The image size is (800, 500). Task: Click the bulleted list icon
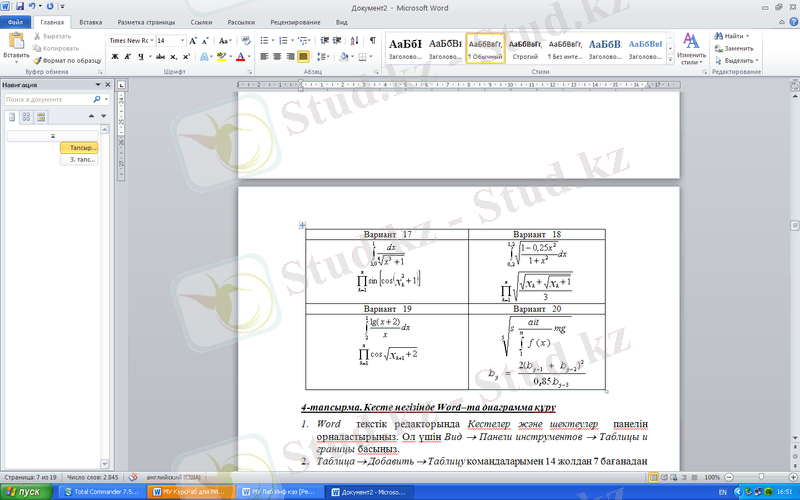(265, 40)
